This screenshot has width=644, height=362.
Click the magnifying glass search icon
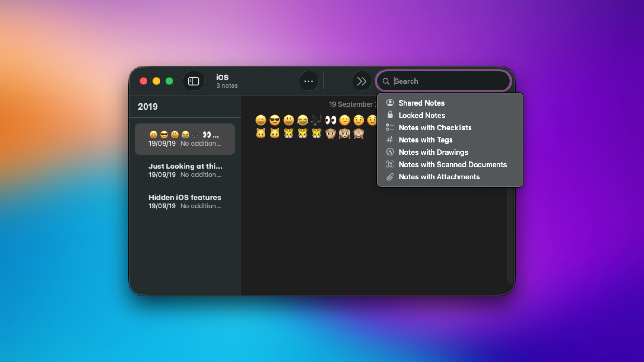point(386,81)
